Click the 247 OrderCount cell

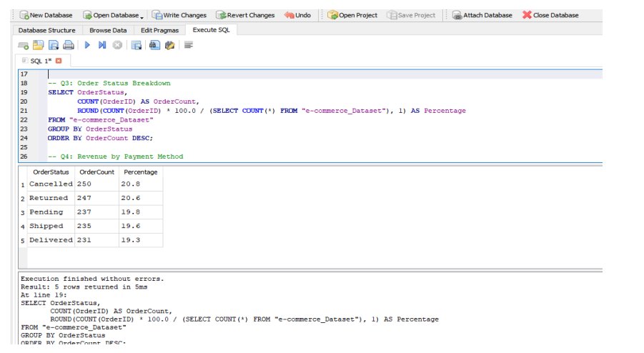(97, 198)
